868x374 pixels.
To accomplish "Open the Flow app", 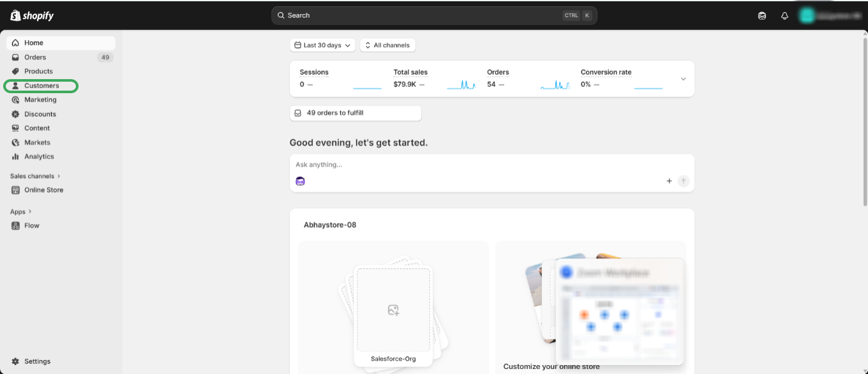I will point(32,225).
